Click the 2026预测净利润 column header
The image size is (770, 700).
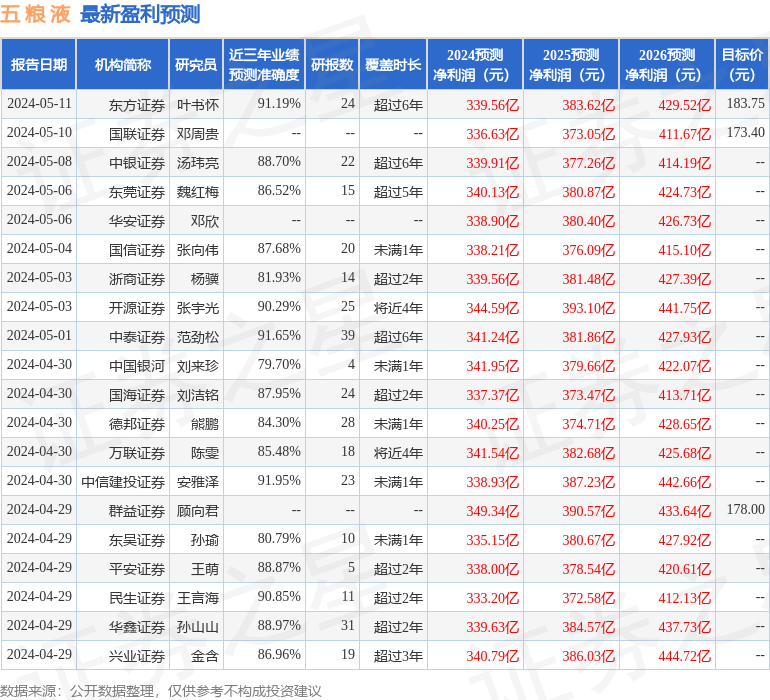coord(667,64)
